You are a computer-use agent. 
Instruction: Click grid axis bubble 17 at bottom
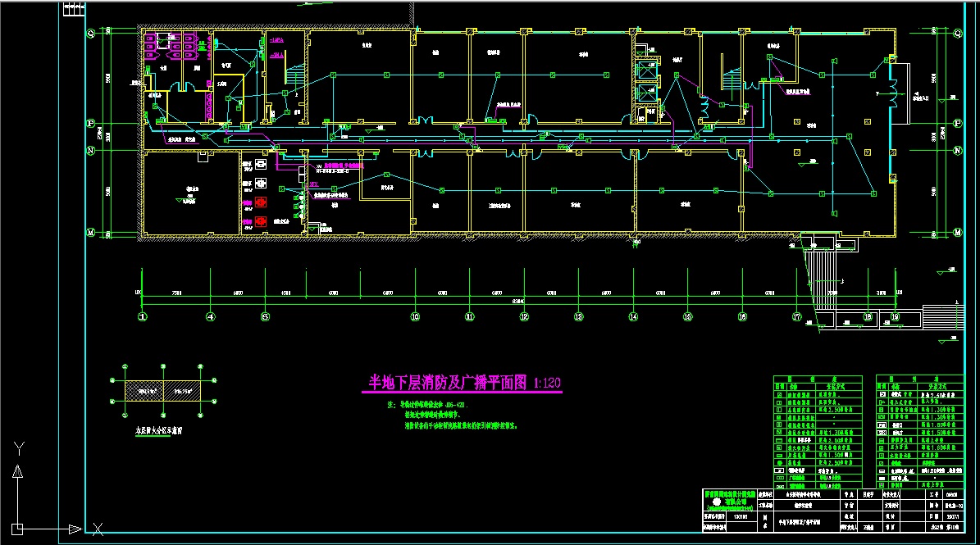(x=796, y=316)
